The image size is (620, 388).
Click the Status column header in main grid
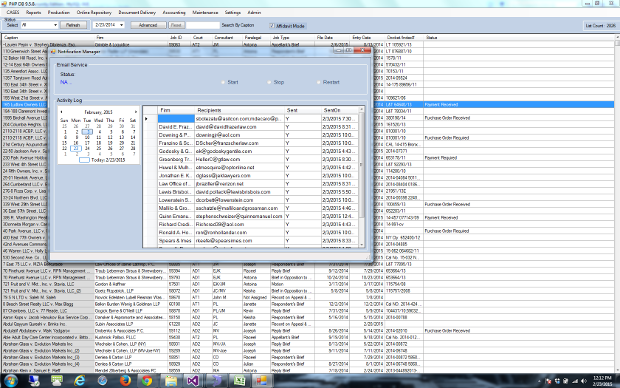(x=518, y=38)
